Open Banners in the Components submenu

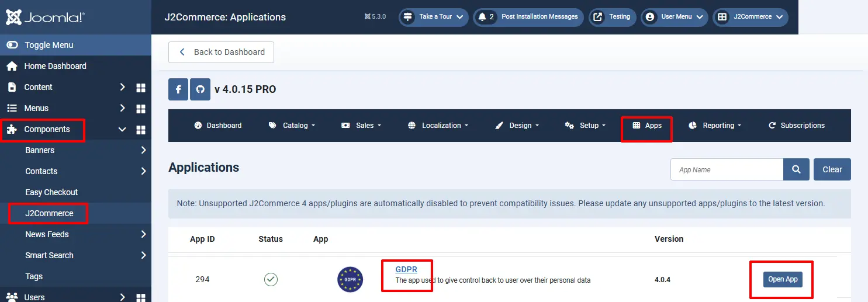(40, 150)
